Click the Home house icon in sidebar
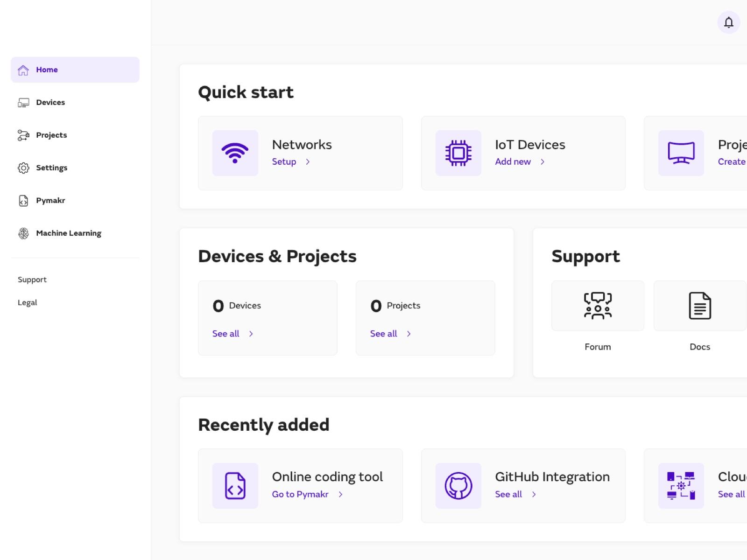This screenshot has height=560, width=747. pyautogui.click(x=23, y=70)
